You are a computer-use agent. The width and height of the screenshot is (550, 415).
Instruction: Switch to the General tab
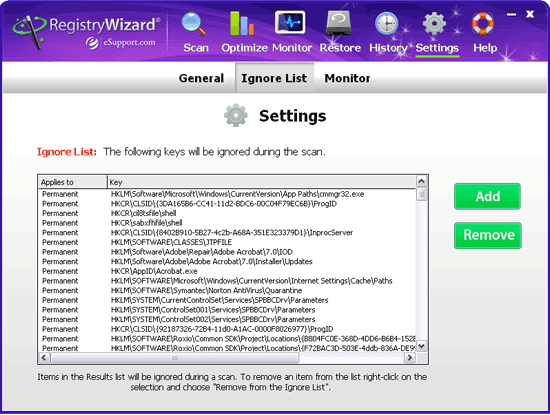[x=201, y=78]
